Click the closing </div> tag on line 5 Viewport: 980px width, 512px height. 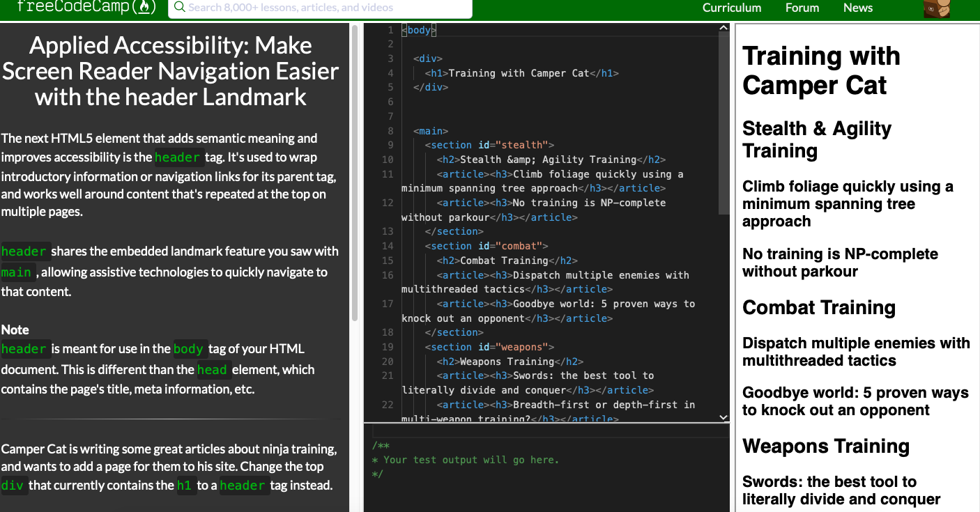tap(431, 88)
